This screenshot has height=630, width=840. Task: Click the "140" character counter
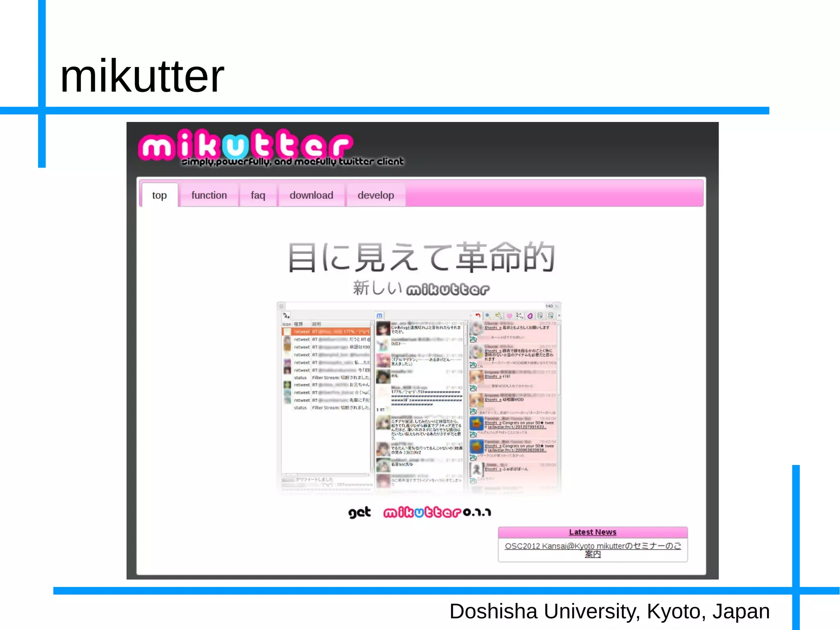549,306
